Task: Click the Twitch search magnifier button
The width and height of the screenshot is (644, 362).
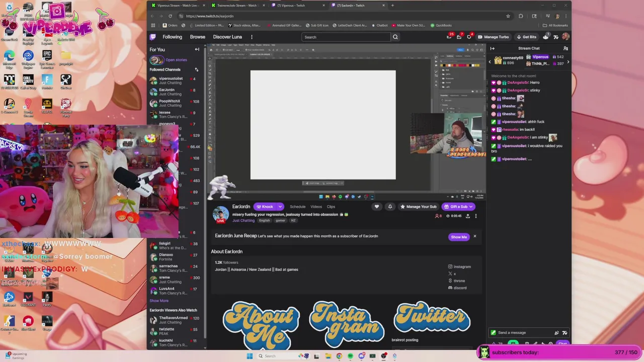Action: coord(395,37)
